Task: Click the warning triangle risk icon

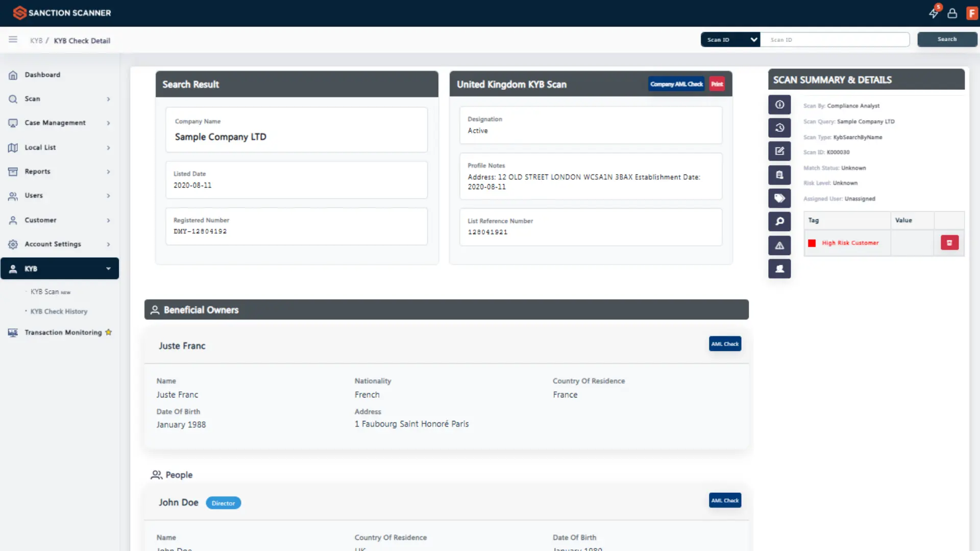Action: tap(779, 245)
